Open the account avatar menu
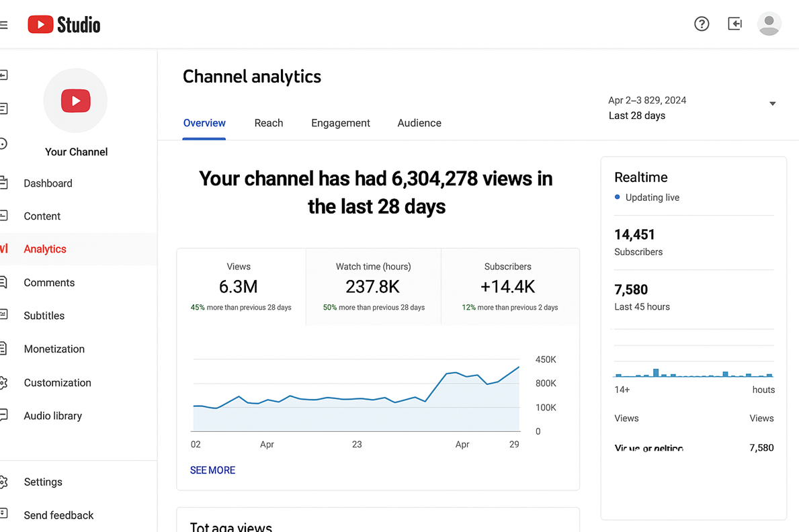Image resolution: width=799 pixels, height=532 pixels. [x=769, y=24]
